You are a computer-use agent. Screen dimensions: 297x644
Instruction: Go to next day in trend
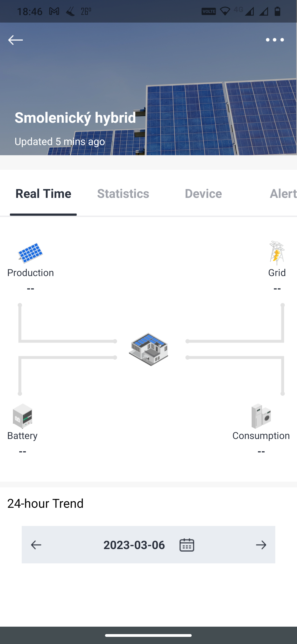coord(261,545)
